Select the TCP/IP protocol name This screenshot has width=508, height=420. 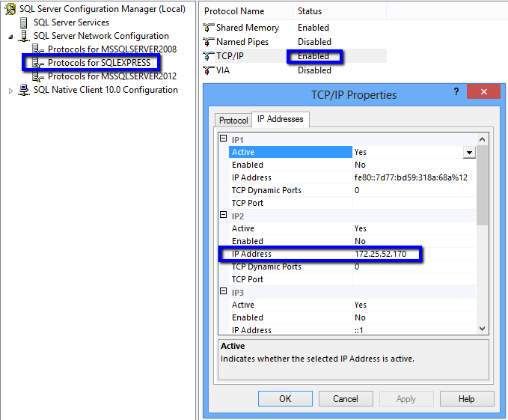[230, 56]
